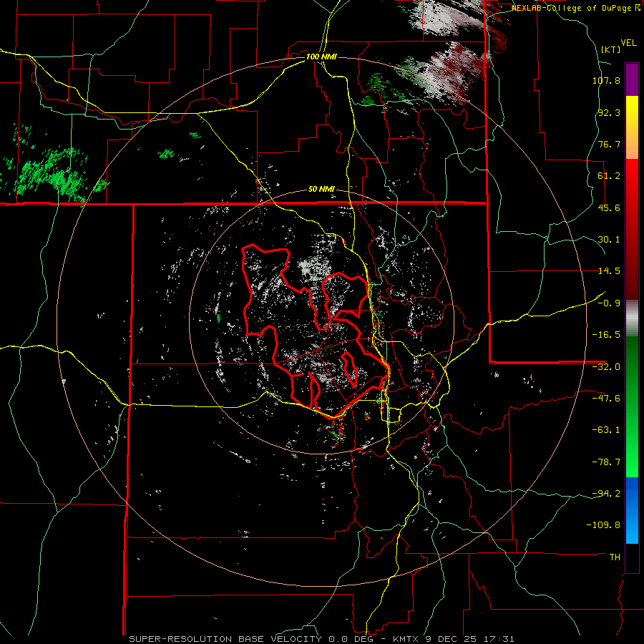Click the Super-Resolution Base Velocity caption
Screen dimensions: 644x644
321,639
